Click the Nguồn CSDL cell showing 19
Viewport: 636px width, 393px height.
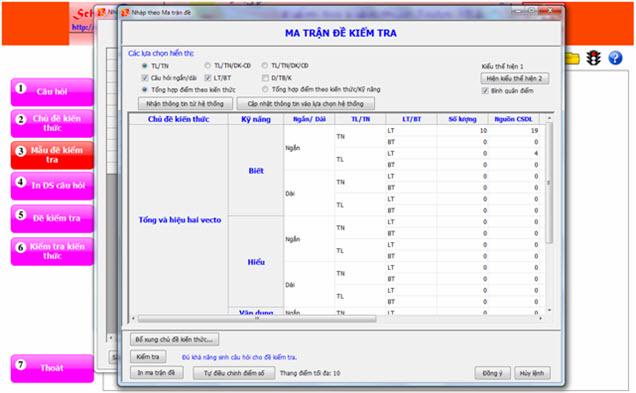coord(514,131)
